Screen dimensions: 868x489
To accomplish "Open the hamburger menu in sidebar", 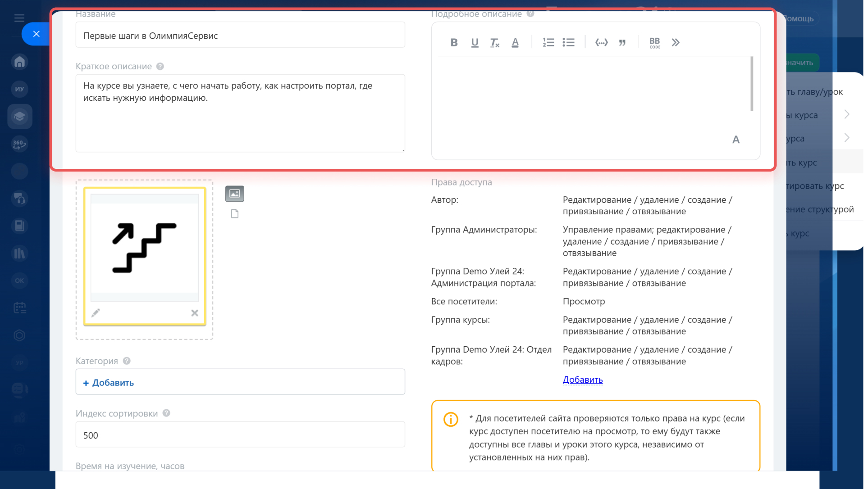I will pyautogui.click(x=19, y=18).
